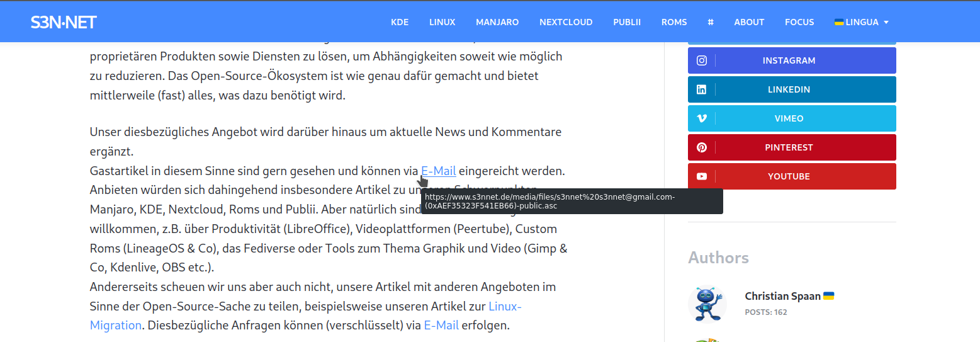This screenshot has height=342, width=980.
Task: Open the KDE menu item
Action: 400,22
